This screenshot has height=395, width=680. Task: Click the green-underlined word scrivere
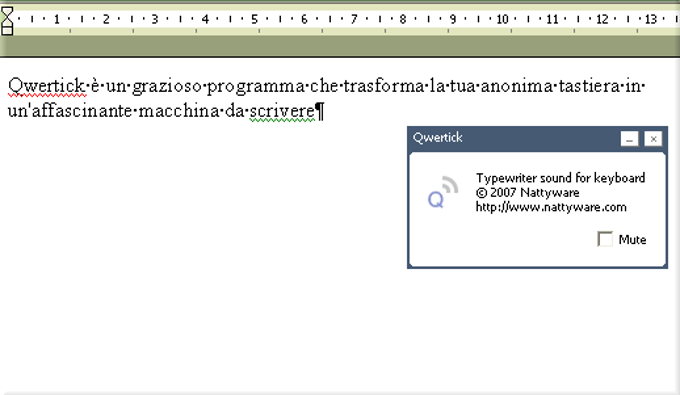282,111
